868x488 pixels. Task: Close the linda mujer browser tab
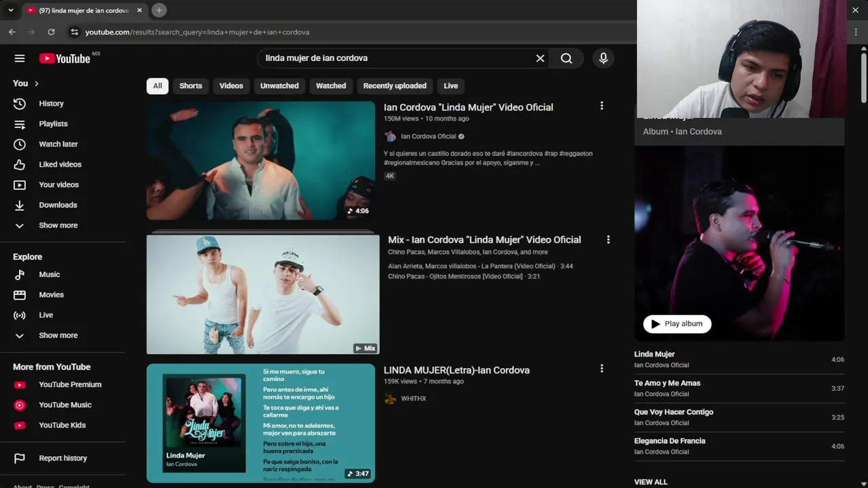pyautogui.click(x=140, y=10)
